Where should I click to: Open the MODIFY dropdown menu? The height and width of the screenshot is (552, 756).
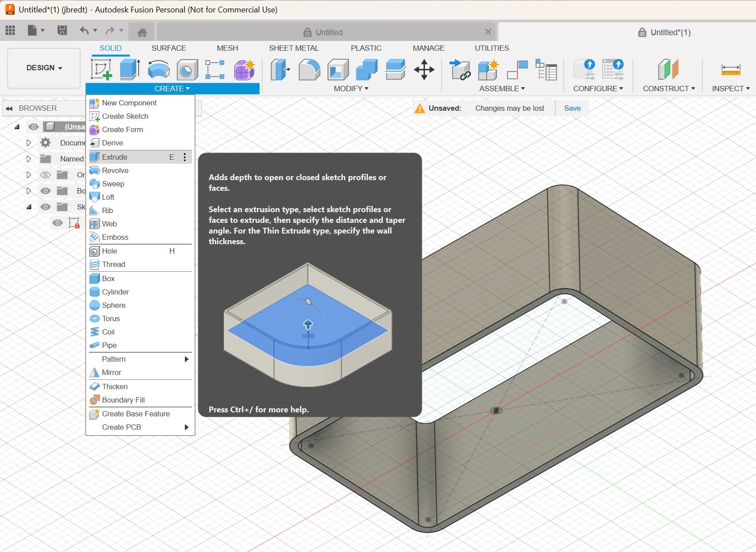click(351, 89)
